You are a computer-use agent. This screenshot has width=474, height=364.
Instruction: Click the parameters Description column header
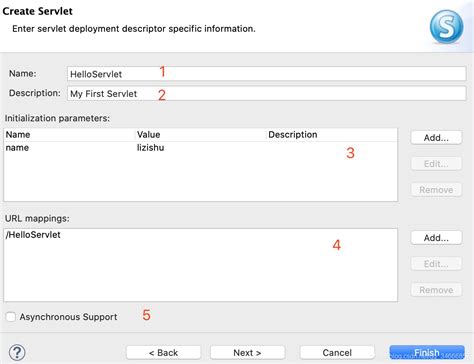(293, 134)
